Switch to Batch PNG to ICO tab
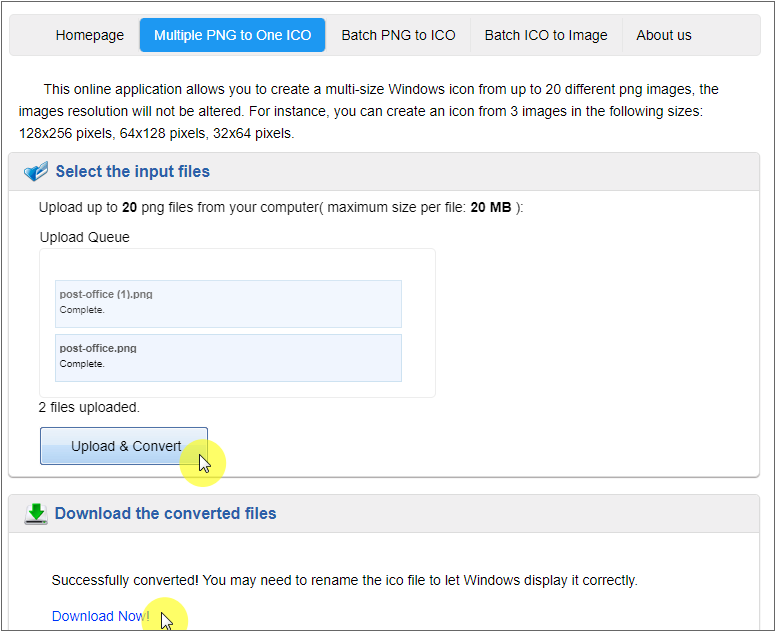The width and height of the screenshot is (775, 631). click(398, 35)
